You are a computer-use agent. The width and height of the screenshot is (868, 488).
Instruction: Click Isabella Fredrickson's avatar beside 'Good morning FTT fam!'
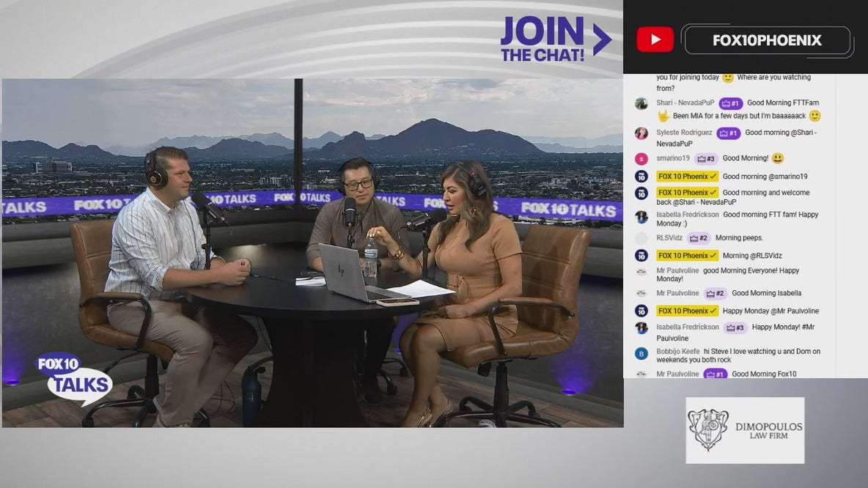[641, 217]
